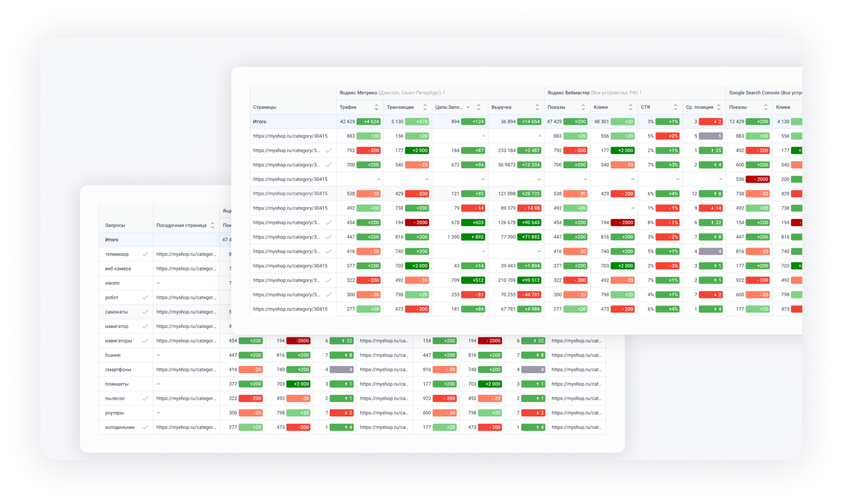Click sort arrows of Яндекс Вебмастер Клики
This screenshot has width=843, height=504.
point(630,107)
